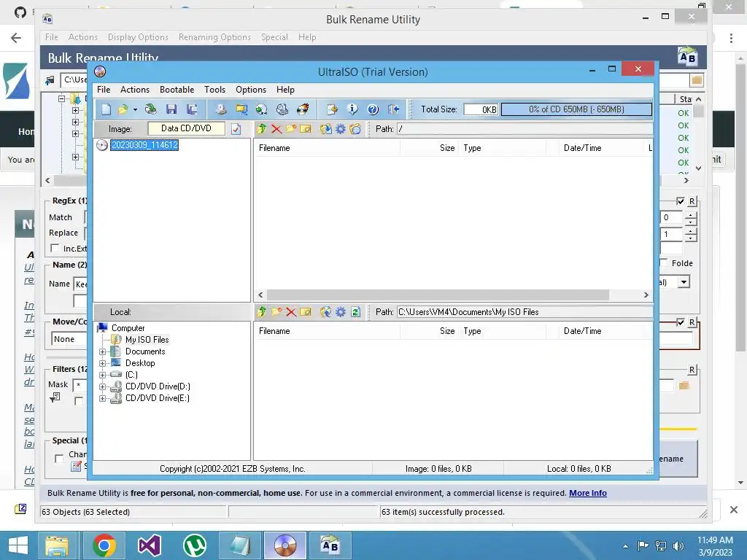Viewport: 747px width, 560px height.
Task: Sort Image file list by Date/Time column
Action: tap(582, 148)
